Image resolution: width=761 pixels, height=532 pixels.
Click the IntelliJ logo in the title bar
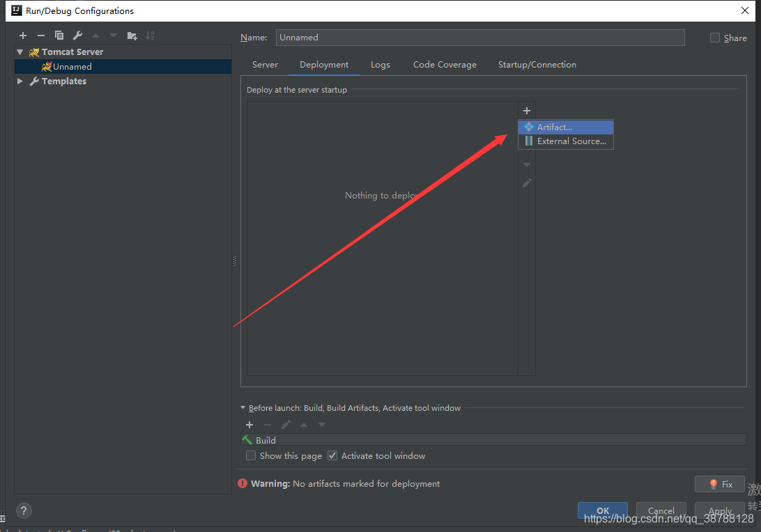coord(17,10)
